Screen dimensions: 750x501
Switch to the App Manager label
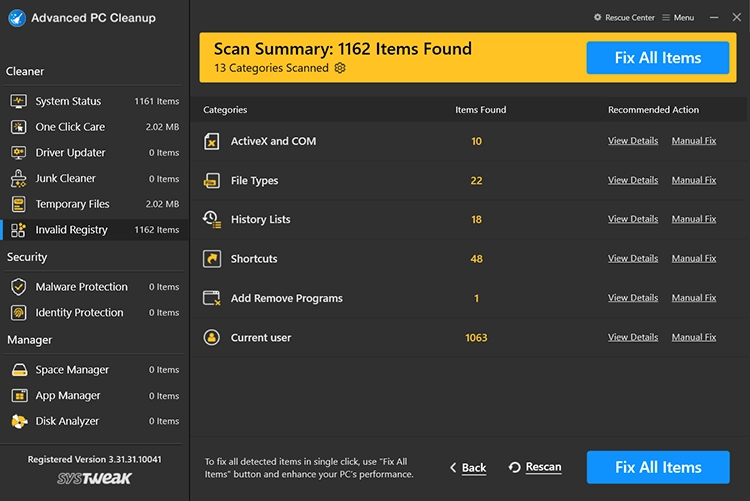68,396
